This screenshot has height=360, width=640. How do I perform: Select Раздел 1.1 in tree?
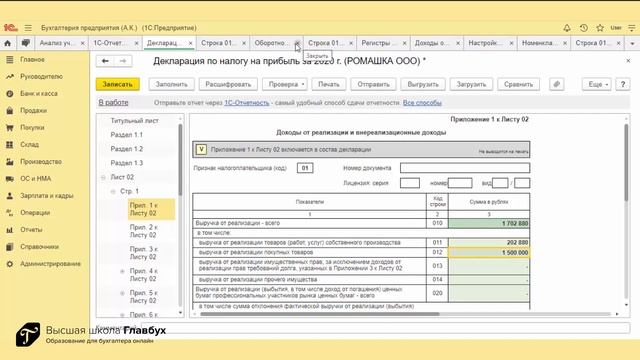(127, 135)
